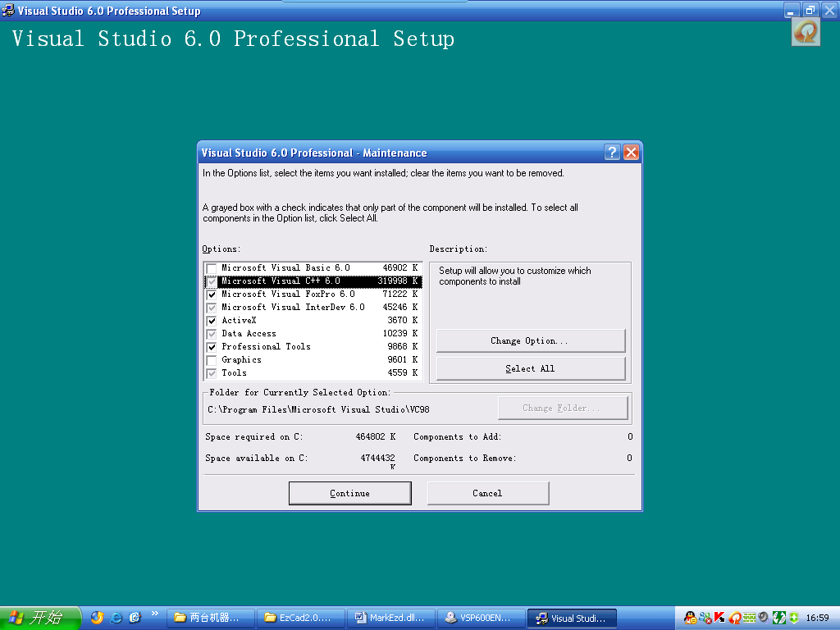This screenshot has width=840, height=630.
Task: Click the orange recorder tray icon
Action: pyautogui.click(x=735, y=619)
